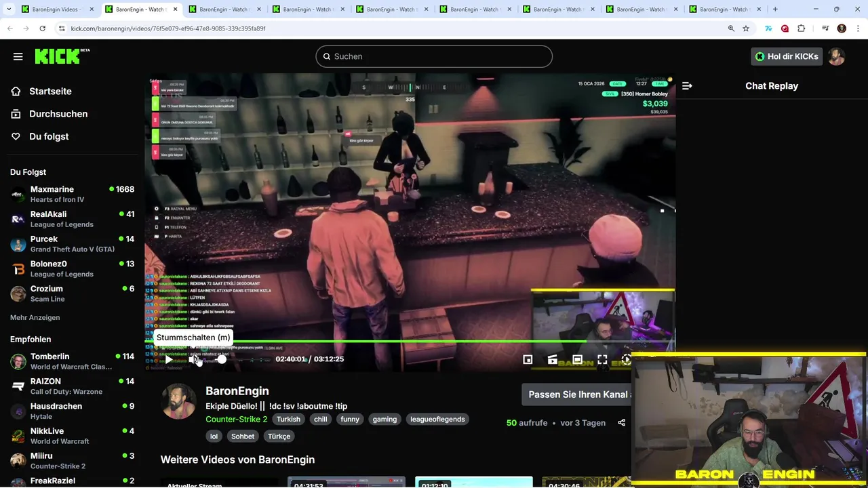Viewport: 868px width, 488px height.
Task: Click the BolonezO avatar icon
Action: coord(18,269)
